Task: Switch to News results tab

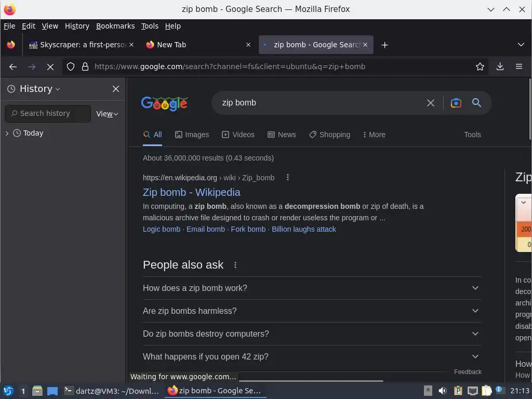Action: [x=282, y=135]
